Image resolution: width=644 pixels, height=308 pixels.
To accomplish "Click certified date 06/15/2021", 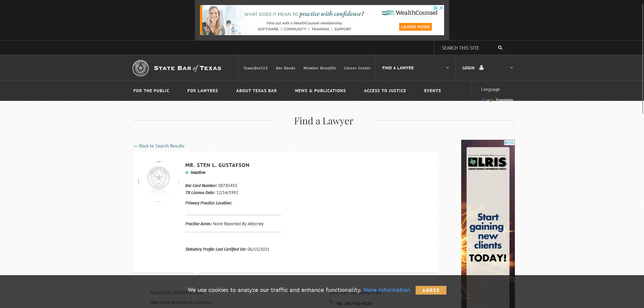I will tap(258, 249).
